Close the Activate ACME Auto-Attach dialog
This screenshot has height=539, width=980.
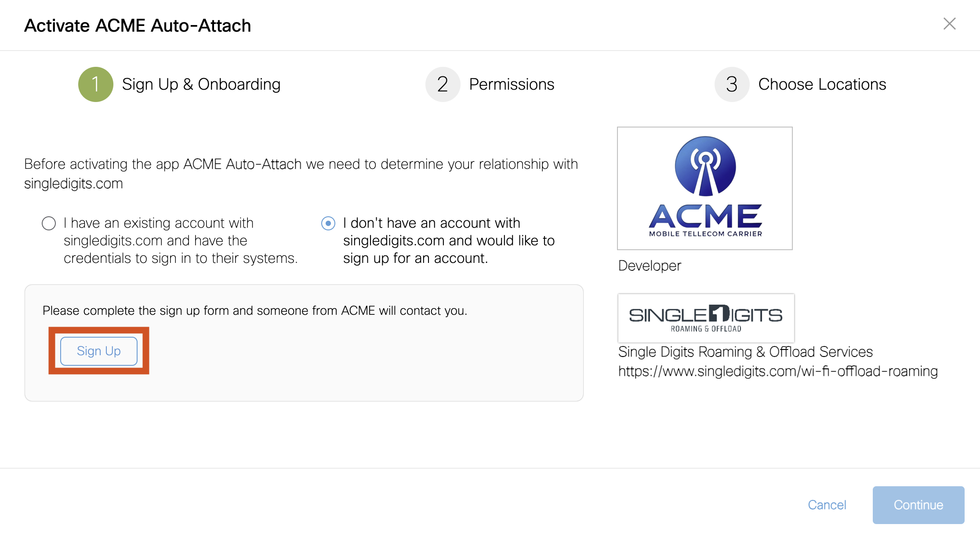click(x=949, y=24)
